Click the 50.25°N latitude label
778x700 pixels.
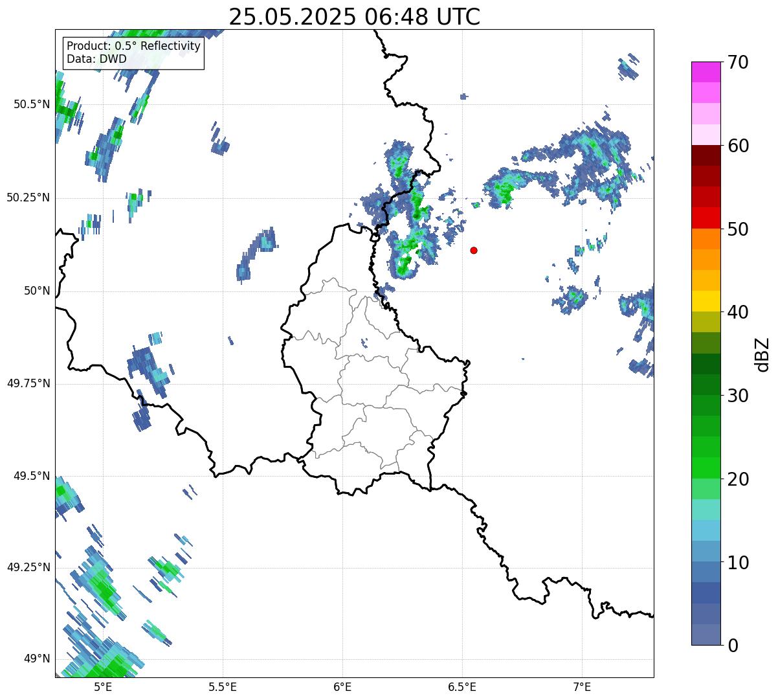click(28, 198)
